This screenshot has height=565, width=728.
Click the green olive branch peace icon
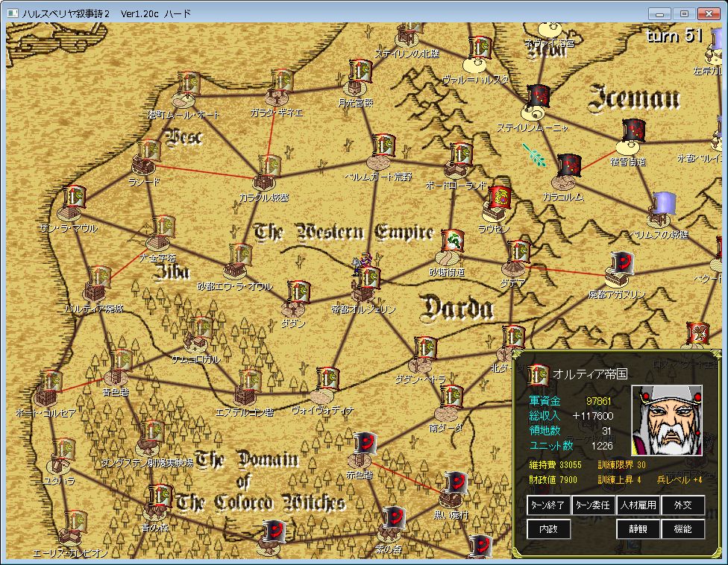[x=534, y=155]
